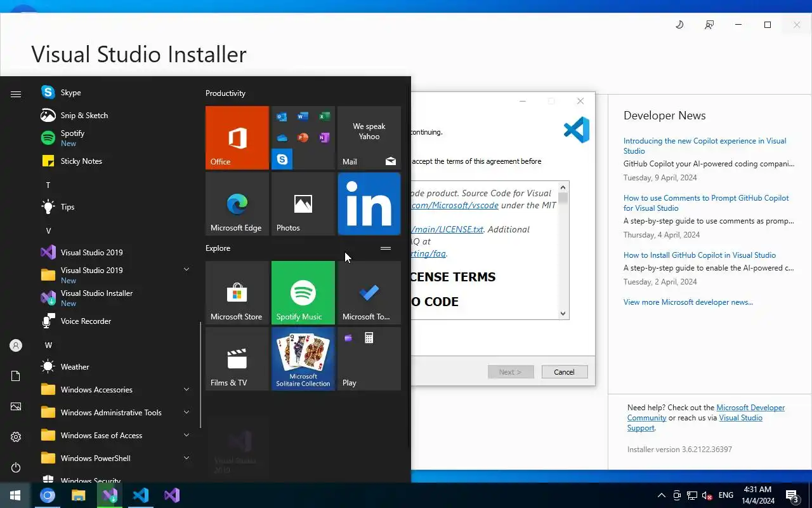Open Weather app from the app list
Image resolution: width=812 pixels, height=508 pixels.
click(118, 367)
